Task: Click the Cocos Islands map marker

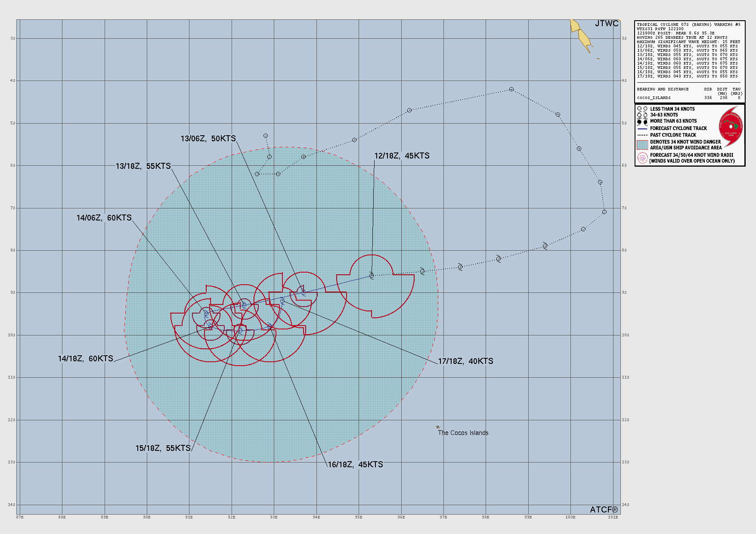Action: (438, 427)
